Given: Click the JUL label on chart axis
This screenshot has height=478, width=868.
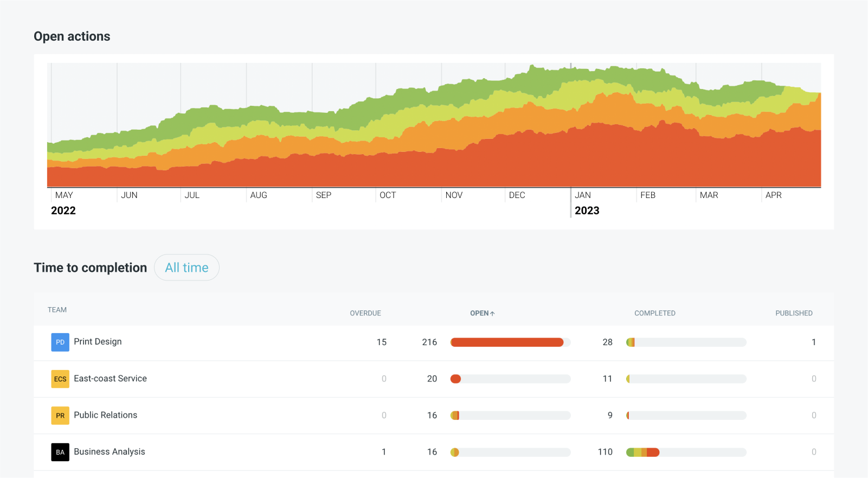Looking at the screenshot, I should 192,195.
